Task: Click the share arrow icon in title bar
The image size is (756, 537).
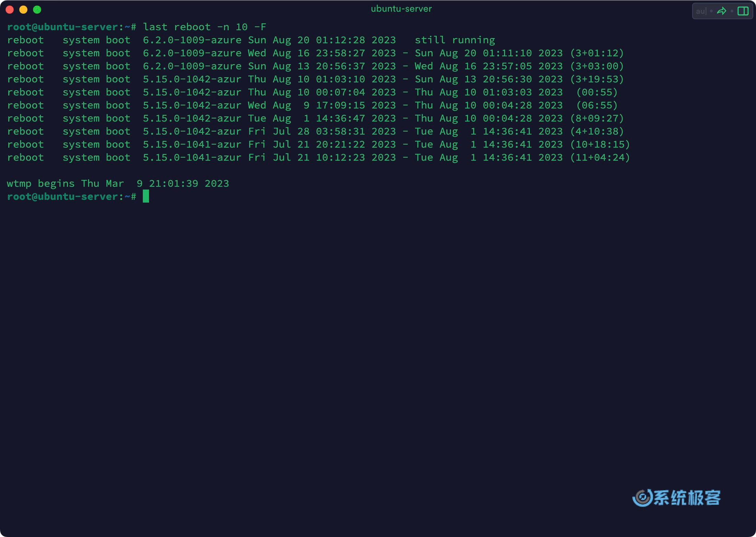Action: 722,11
